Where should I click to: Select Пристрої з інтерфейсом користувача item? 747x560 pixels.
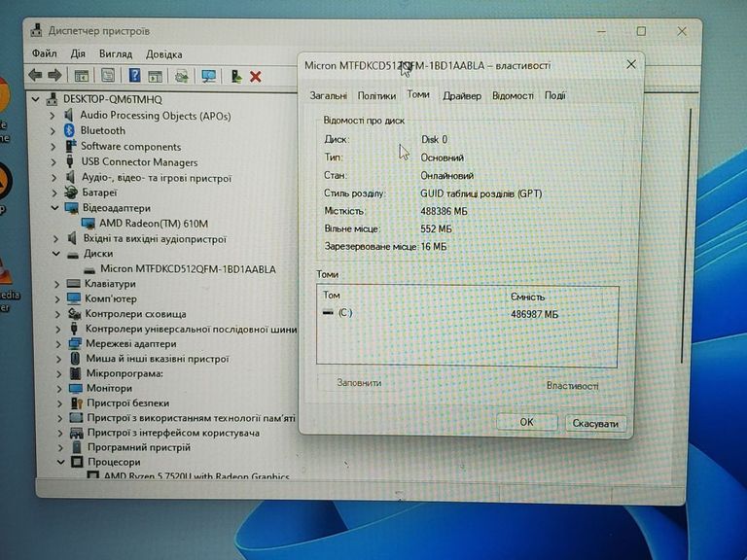[173, 433]
